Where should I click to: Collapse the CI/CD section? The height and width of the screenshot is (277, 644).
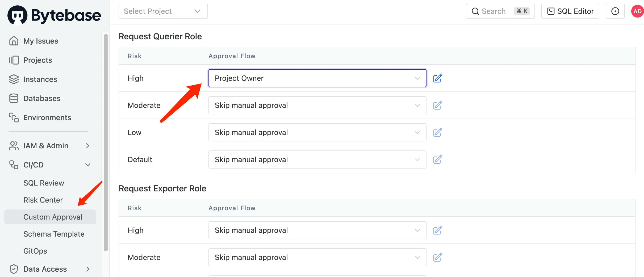coord(88,165)
